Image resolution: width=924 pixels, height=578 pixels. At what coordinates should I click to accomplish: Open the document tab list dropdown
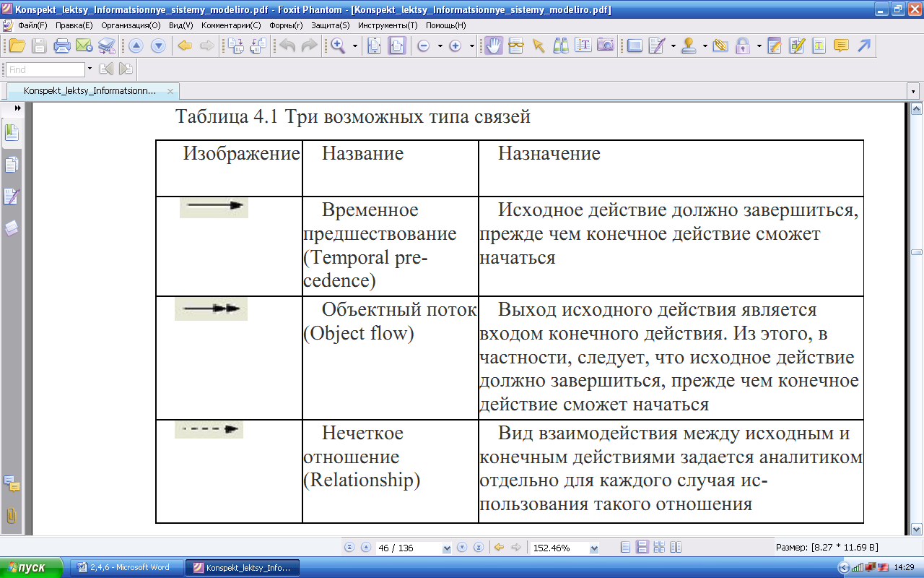(913, 92)
